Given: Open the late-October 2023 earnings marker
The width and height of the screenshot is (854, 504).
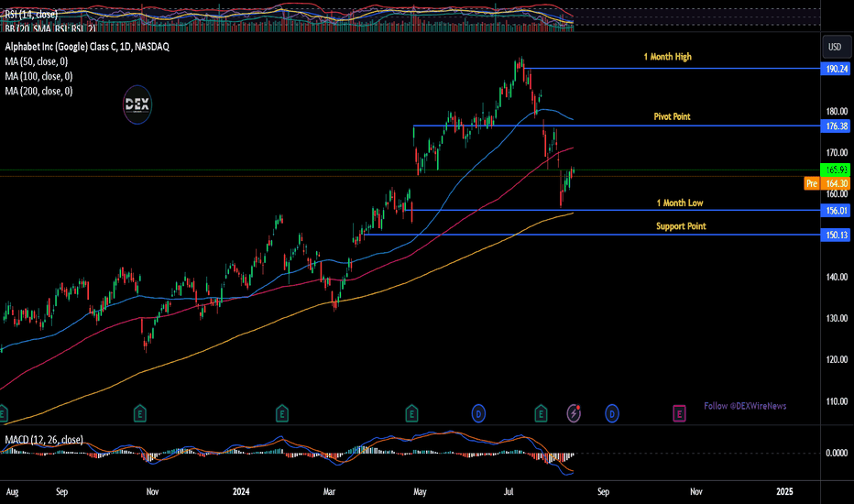Looking at the screenshot, I should pos(139,413).
